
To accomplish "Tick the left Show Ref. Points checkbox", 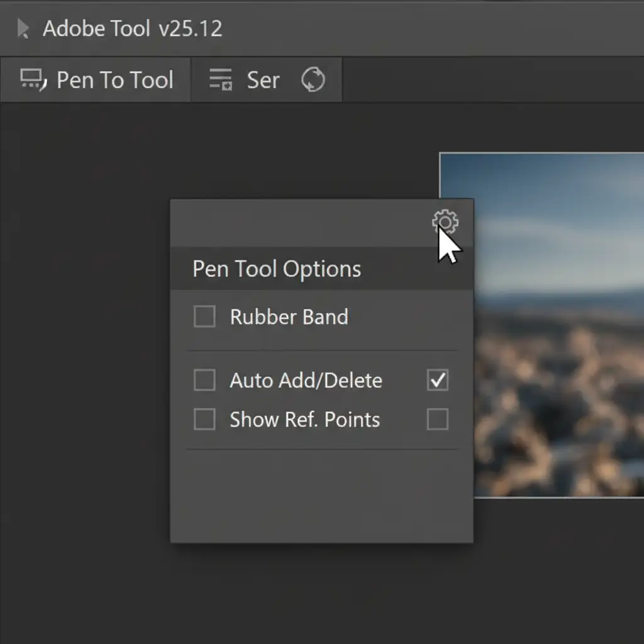I will (x=204, y=419).
